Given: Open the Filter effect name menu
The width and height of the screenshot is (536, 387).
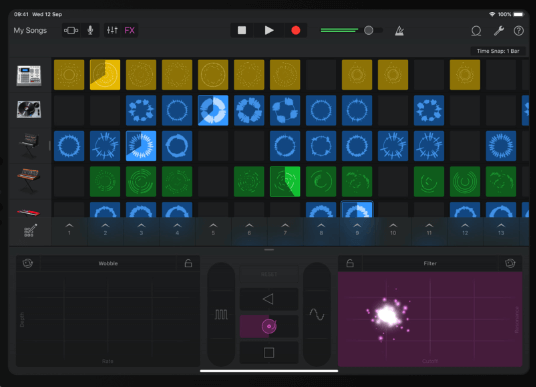Looking at the screenshot, I should click(x=430, y=263).
